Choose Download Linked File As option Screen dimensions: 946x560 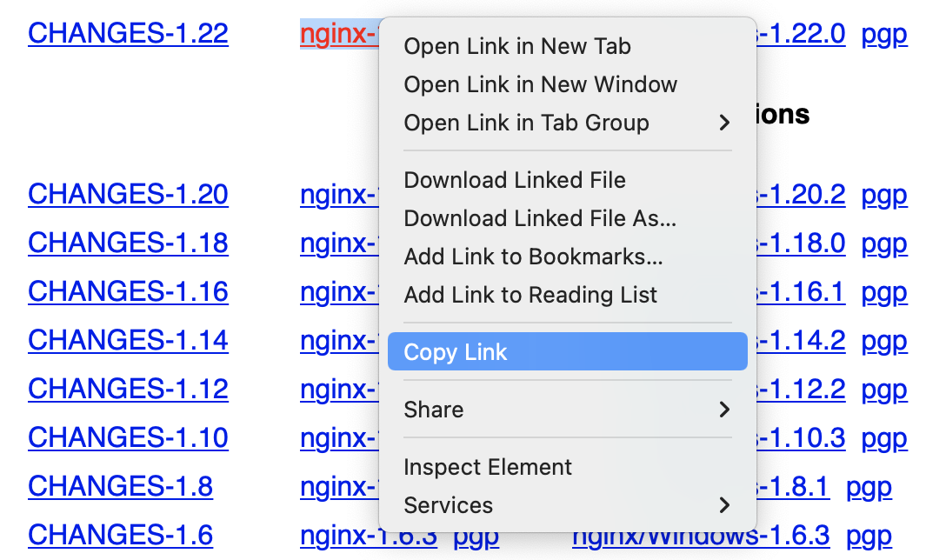click(x=540, y=218)
